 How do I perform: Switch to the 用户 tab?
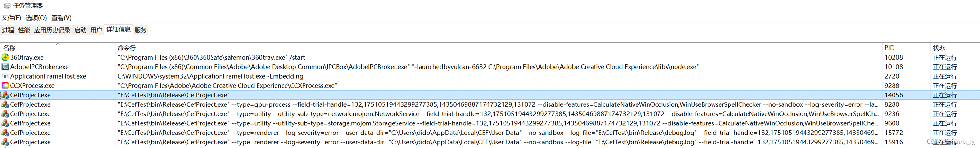[x=96, y=30]
